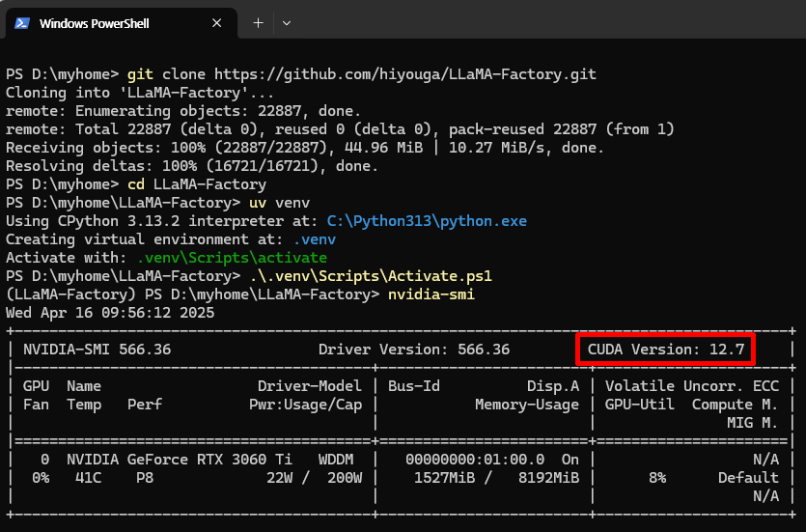Image resolution: width=806 pixels, height=532 pixels.
Task: Click the date Wed Apr 16 09:56:12 2025
Action: click(110, 313)
